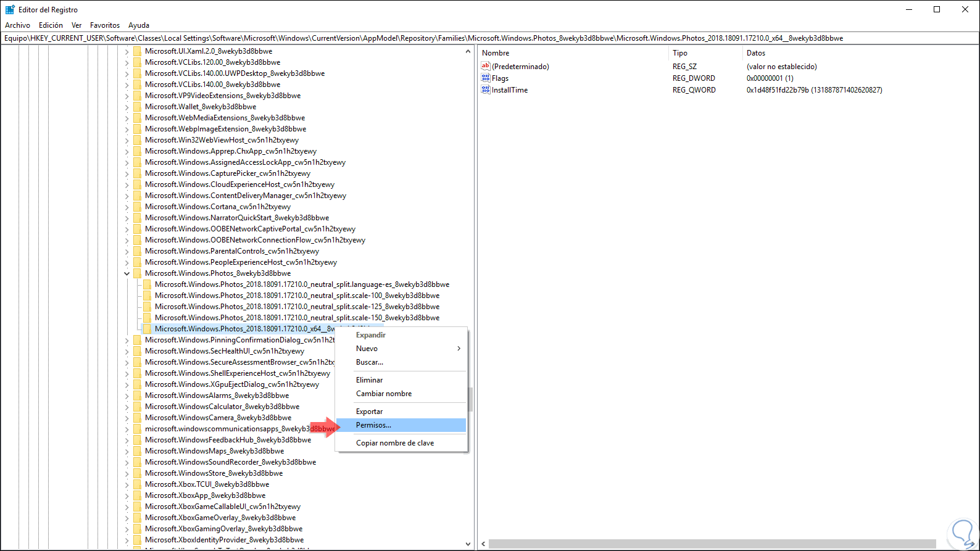Viewport: 980px width, 551px height.
Task: Click the registry path address bar
Action: [490, 38]
